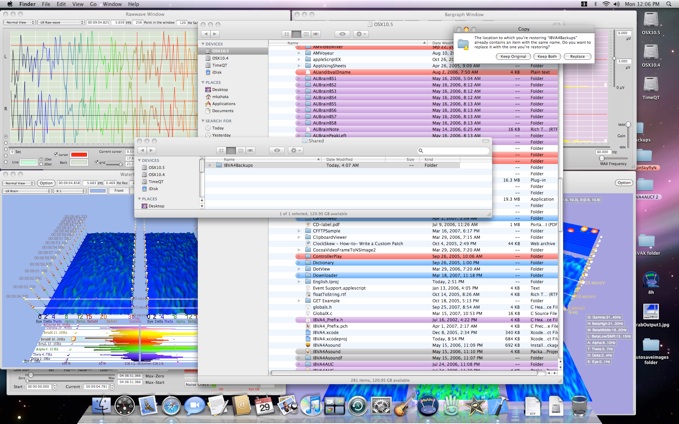Viewport: 679px width, 424px height.
Task: Open iTunes from the Dock
Action: 311,405
